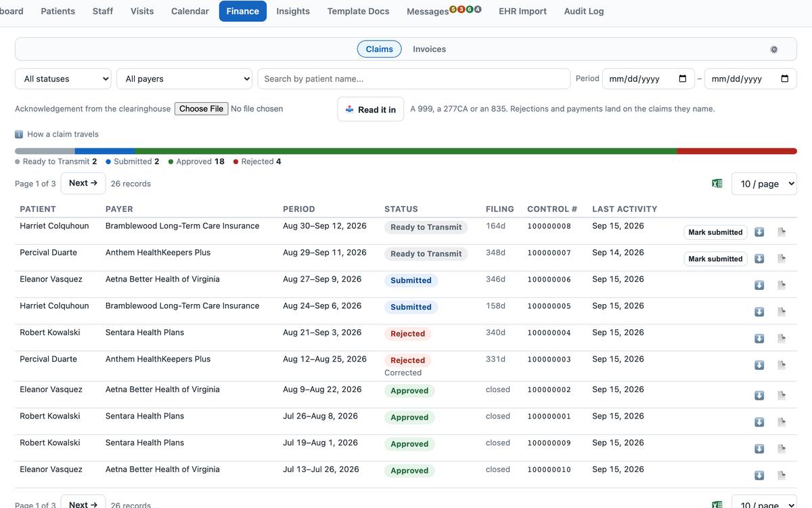Image resolution: width=812 pixels, height=508 pixels.
Task: Click the period end date field
Action: pos(750,79)
